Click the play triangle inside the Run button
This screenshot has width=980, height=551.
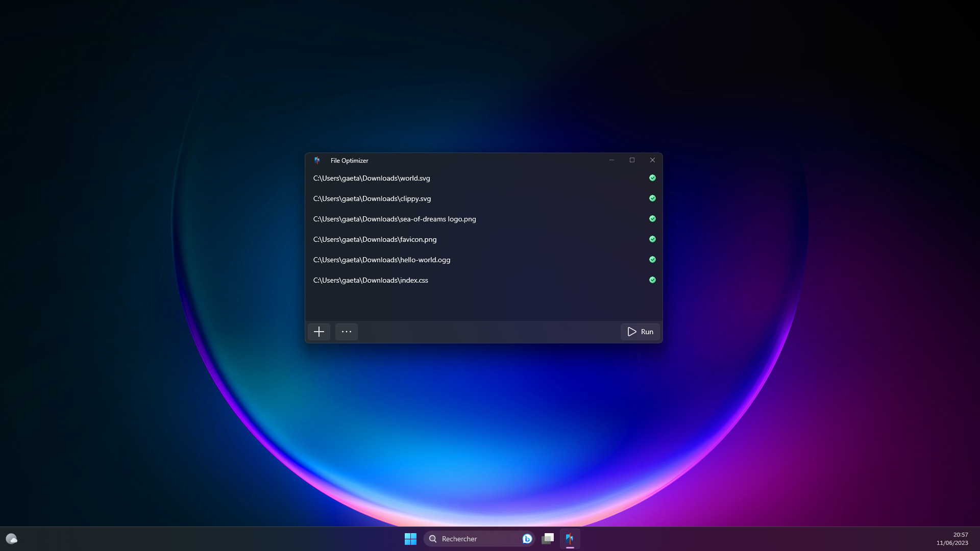pyautogui.click(x=631, y=332)
